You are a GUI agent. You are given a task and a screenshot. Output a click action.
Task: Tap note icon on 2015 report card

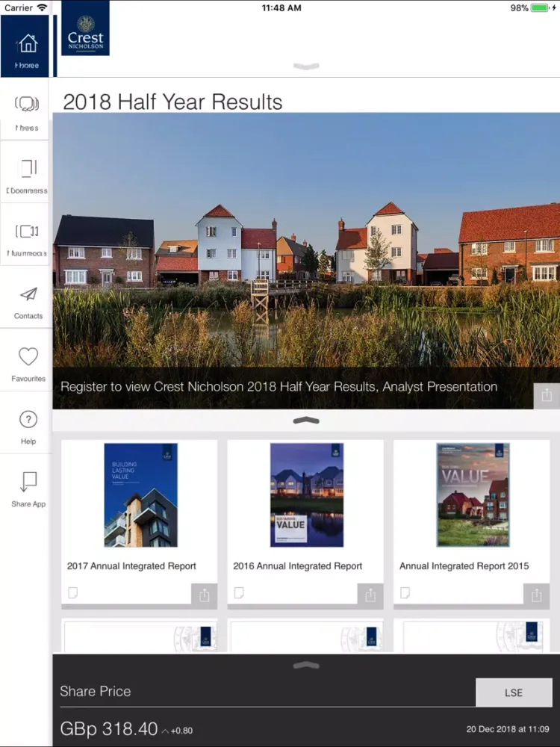pyautogui.click(x=405, y=592)
